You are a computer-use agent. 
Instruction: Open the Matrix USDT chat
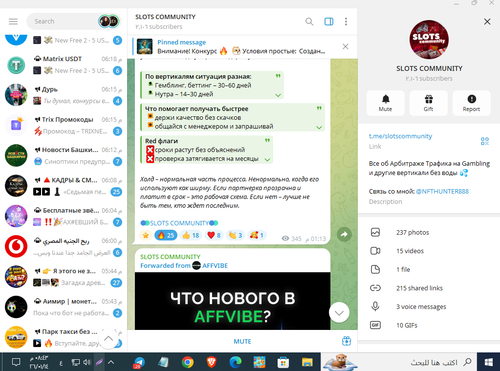pyautogui.click(x=63, y=65)
